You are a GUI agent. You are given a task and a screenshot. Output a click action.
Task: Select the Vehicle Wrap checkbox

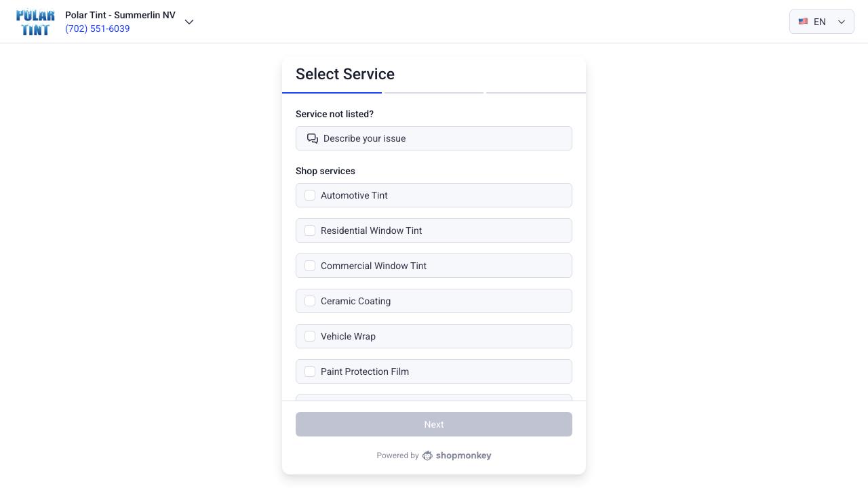[x=310, y=336]
